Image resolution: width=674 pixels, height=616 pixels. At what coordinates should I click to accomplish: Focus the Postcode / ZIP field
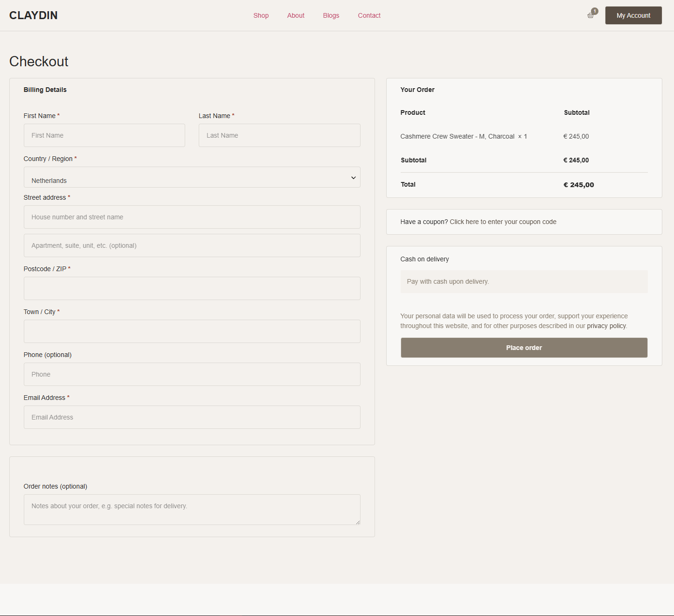[192, 288]
